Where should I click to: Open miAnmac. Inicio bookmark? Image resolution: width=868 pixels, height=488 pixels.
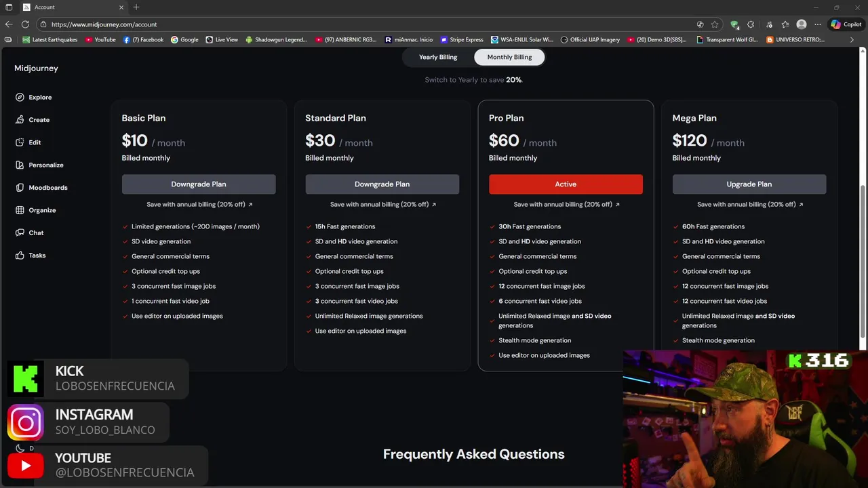[x=408, y=40]
